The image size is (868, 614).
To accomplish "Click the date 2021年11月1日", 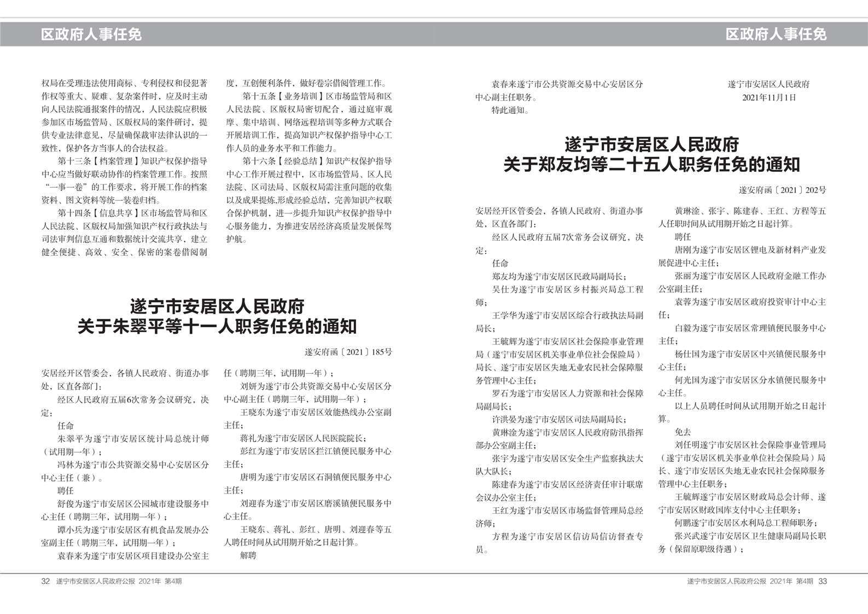I will click(x=768, y=97).
